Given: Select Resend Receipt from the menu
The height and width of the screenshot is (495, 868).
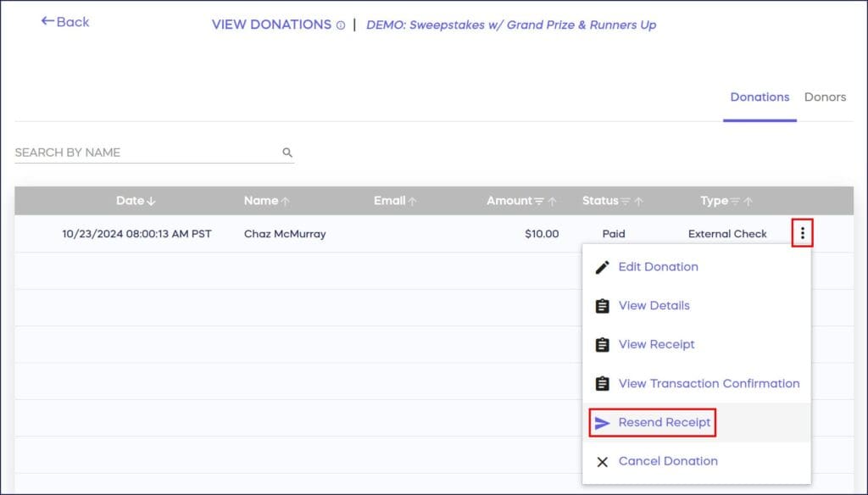Looking at the screenshot, I should coord(663,422).
